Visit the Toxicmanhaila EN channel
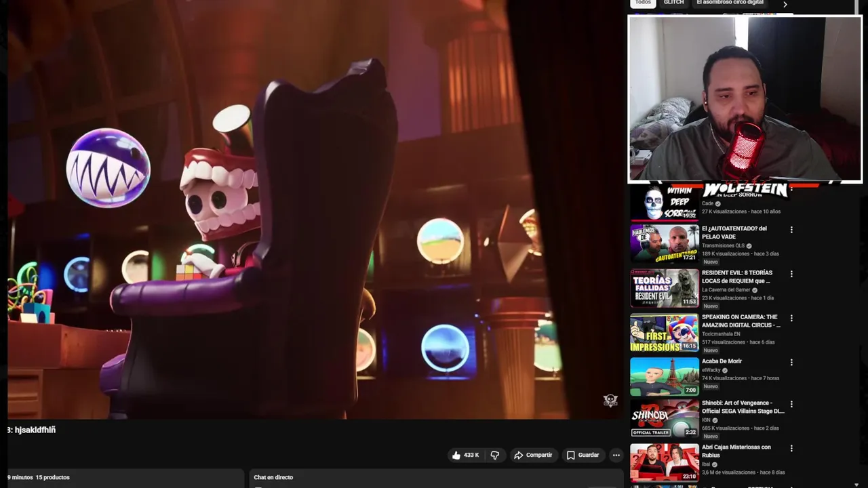The height and width of the screenshot is (488, 868). coord(721,333)
